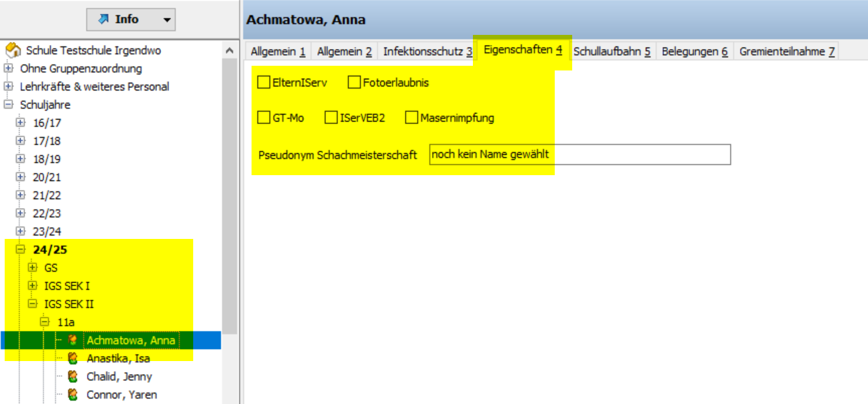Tick the Masernimpfung checkbox
The width and height of the screenshot is (868, 404).
[412, 117]
